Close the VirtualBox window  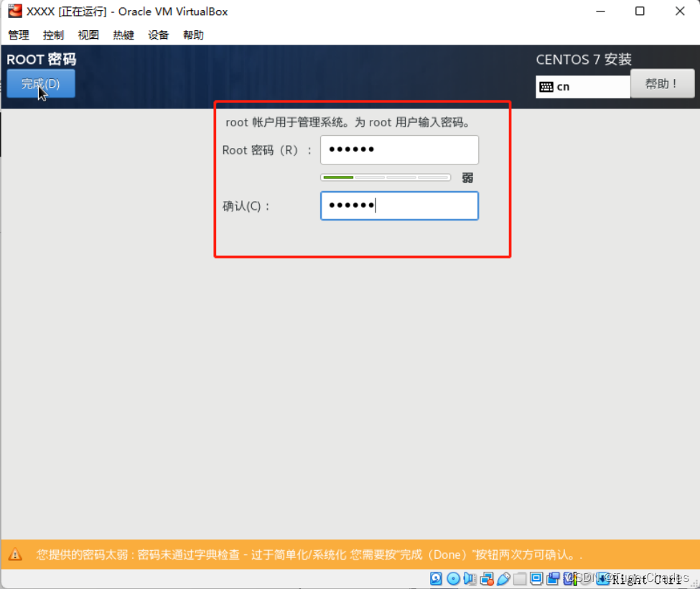pyautogui.click(x=679, y=11)
